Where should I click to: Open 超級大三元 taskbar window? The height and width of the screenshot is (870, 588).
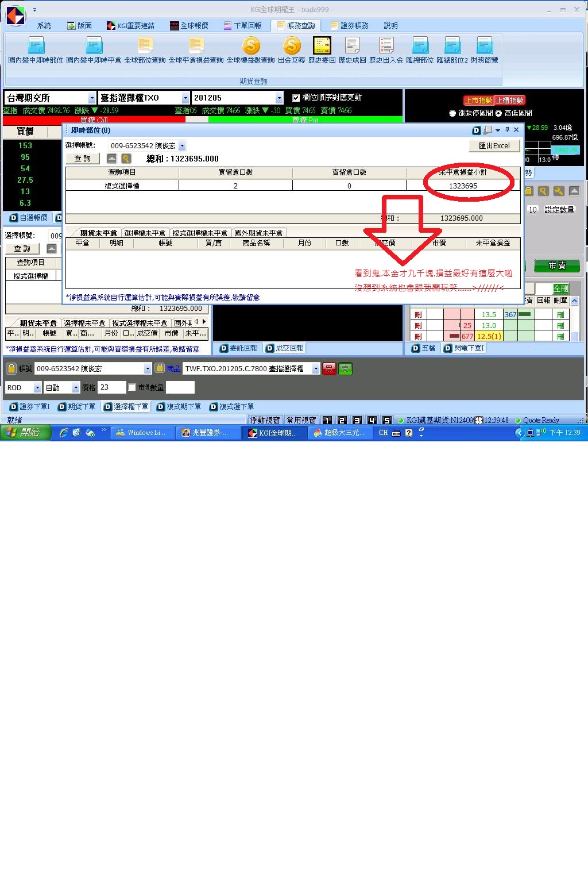click(x=340, y=433)
